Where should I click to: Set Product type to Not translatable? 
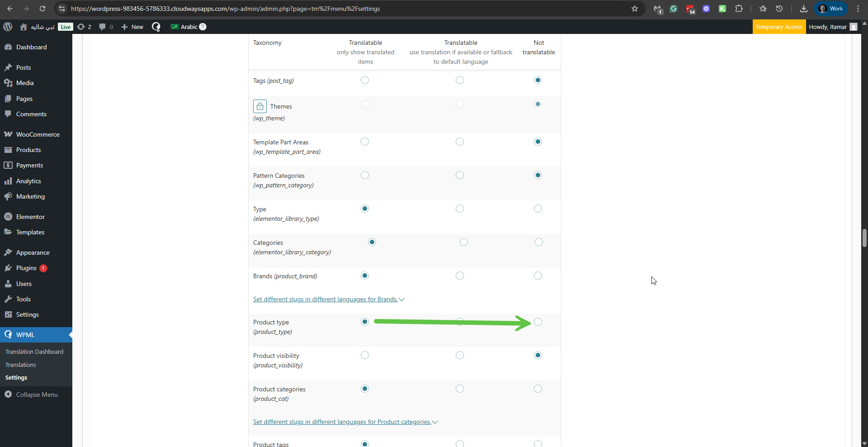pos(538,322)
